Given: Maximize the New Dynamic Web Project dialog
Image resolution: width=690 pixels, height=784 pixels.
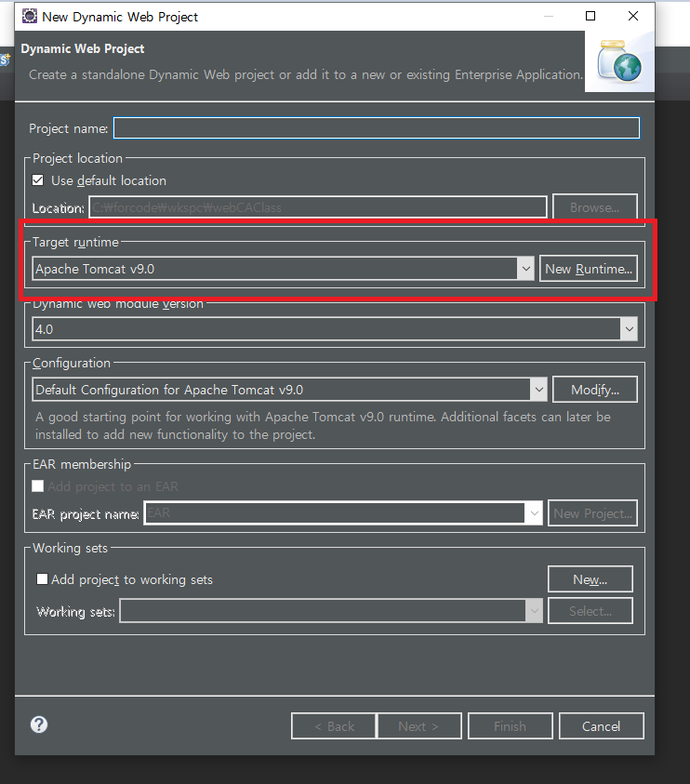Looking at the screenshot, I should point(590,16).
